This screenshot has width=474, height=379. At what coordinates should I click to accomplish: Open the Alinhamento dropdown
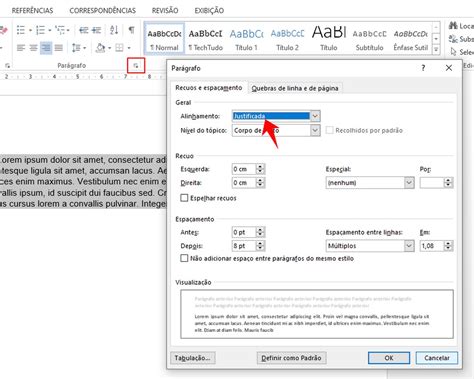[315, 116]
